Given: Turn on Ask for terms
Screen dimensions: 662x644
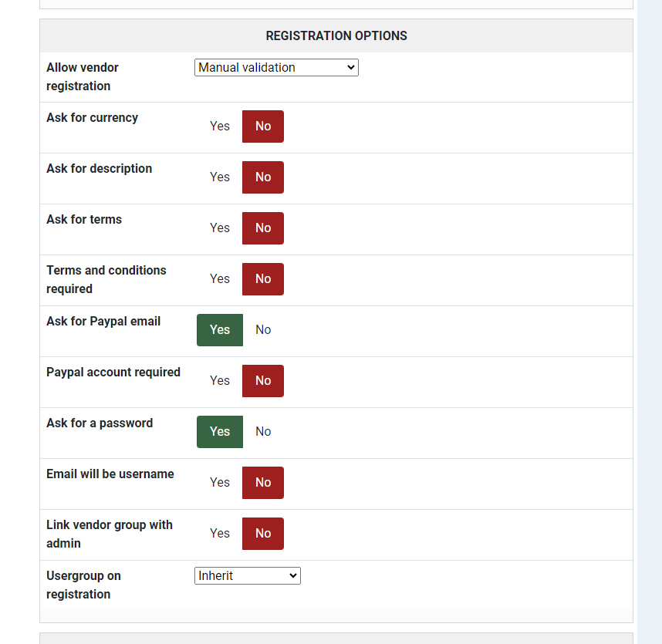Looking at the screenshot, I should pyautogui.click(x=220, y=228).
